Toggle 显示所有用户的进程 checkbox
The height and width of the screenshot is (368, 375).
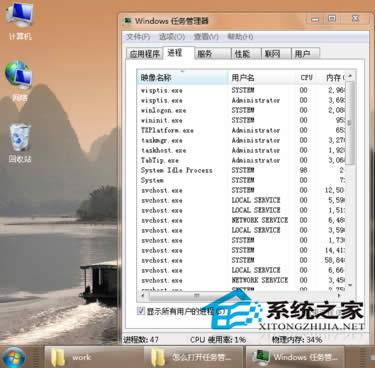(x=141, y=311)
